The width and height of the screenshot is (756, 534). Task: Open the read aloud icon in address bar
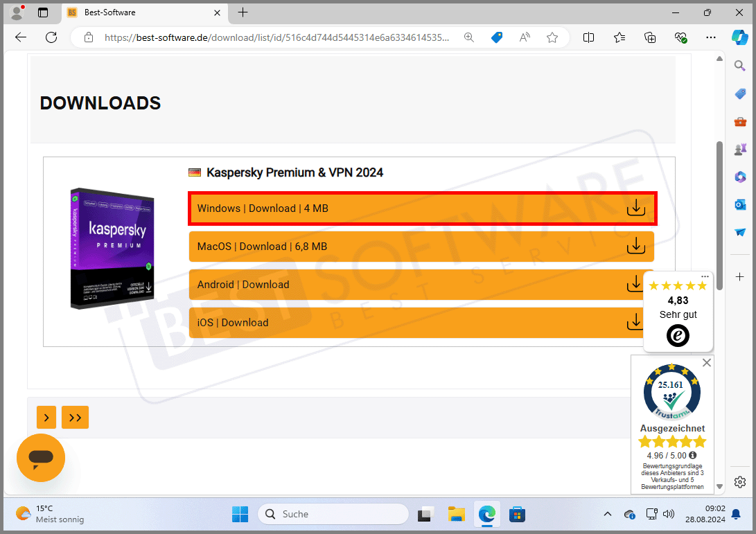point(525,37)
